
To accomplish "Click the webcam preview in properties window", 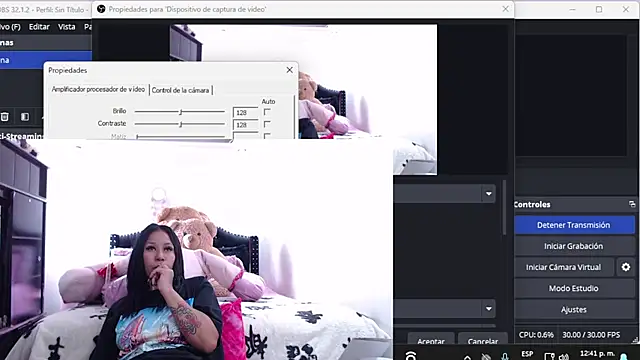I will pyautogui.click(x=303, y=99).
